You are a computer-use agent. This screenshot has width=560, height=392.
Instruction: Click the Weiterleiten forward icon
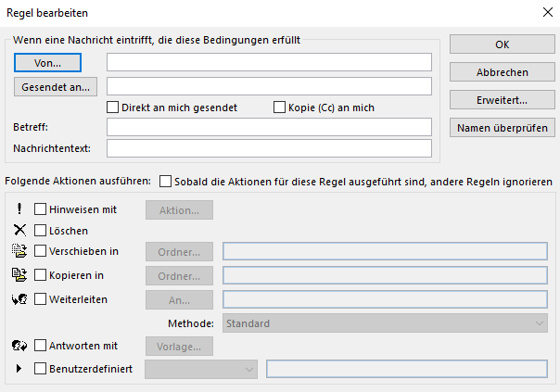(19, 298)
